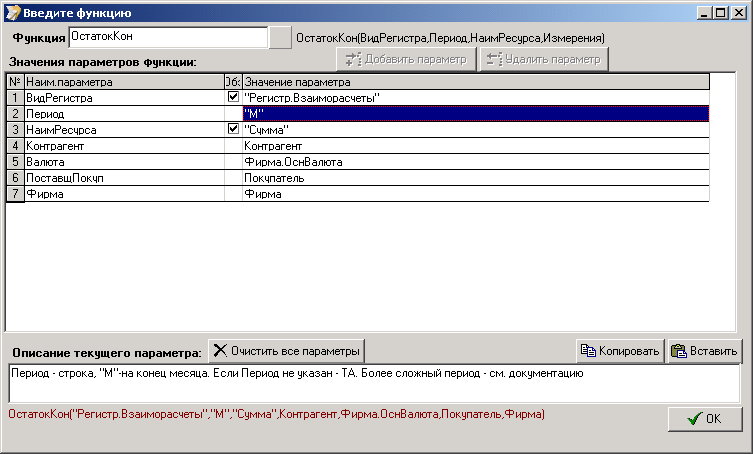Select the Фирма value cell in row 7

[x=475, y=194]
